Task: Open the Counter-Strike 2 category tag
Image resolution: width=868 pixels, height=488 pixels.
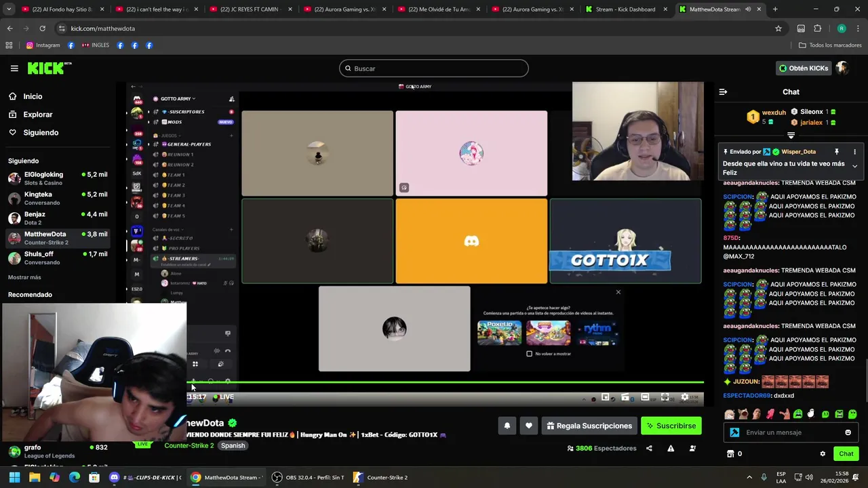Action: point(189,445)
